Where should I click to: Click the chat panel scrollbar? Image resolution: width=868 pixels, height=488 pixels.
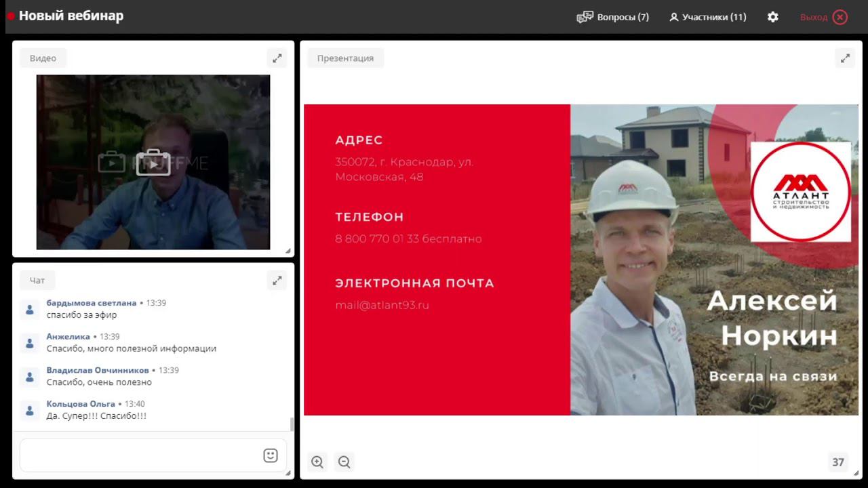(x=292, y=424)
